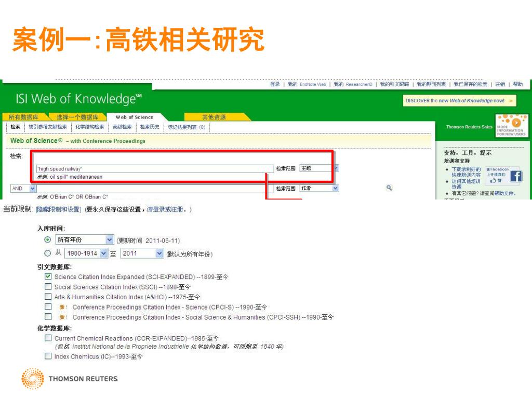This screenshot has height=399, width=532.
Task: Open the 主题 search scope dropdown
Action: pos(319,168)
